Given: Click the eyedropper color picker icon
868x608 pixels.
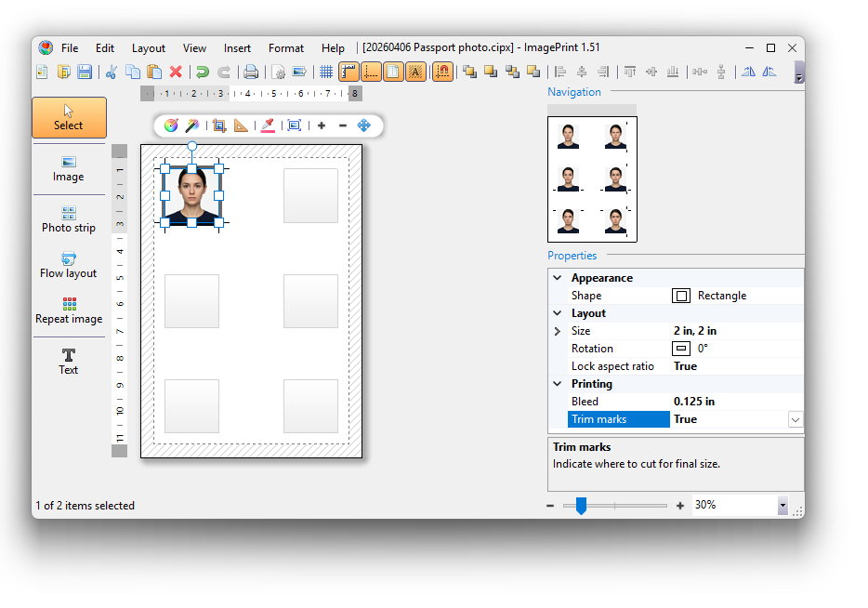Looking at the screenshot, I should 268,126.
